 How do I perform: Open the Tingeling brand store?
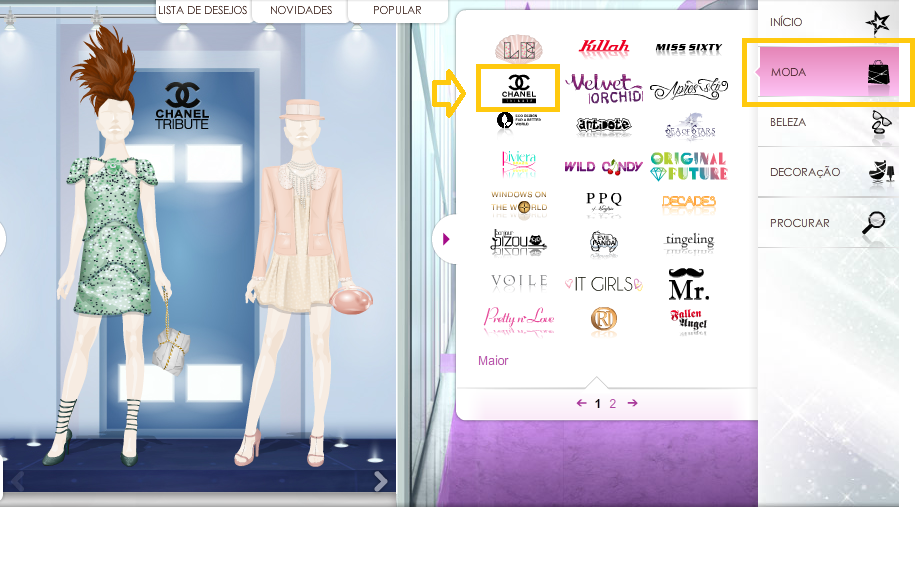(689, 240)
